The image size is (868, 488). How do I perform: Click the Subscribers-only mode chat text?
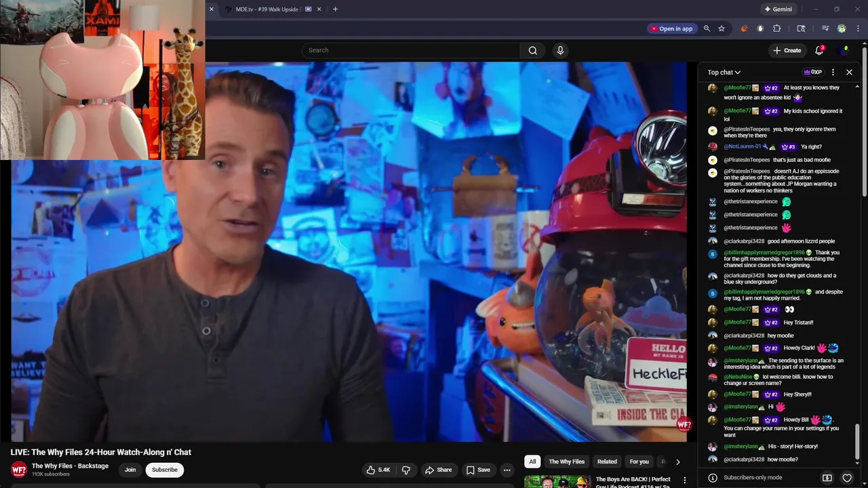[753, 478]
